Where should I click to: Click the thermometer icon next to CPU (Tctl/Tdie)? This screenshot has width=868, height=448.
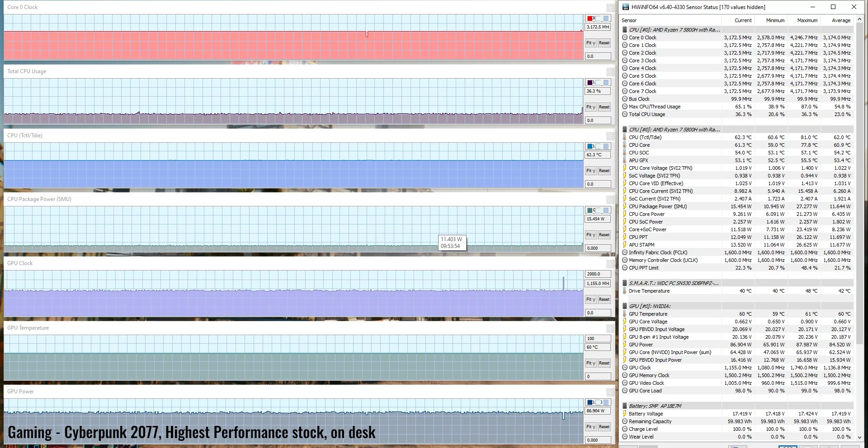coord(625,137)
